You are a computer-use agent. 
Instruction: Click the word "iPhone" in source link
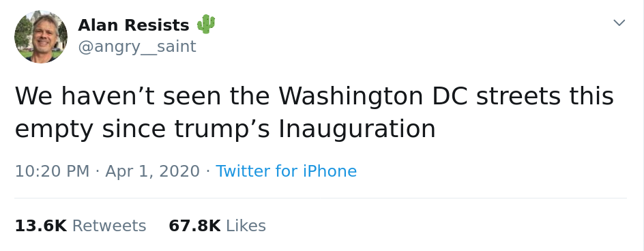[330, 171]
